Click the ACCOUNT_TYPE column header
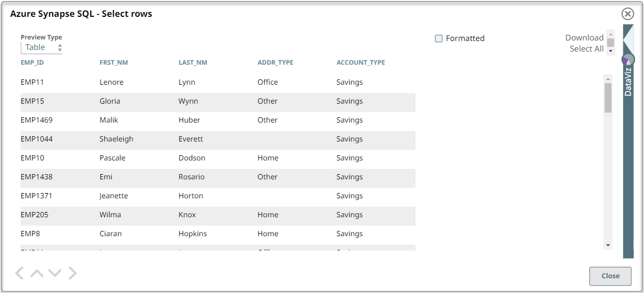The height and width of the screenshot is (293, 644). [x=361, y=63]
